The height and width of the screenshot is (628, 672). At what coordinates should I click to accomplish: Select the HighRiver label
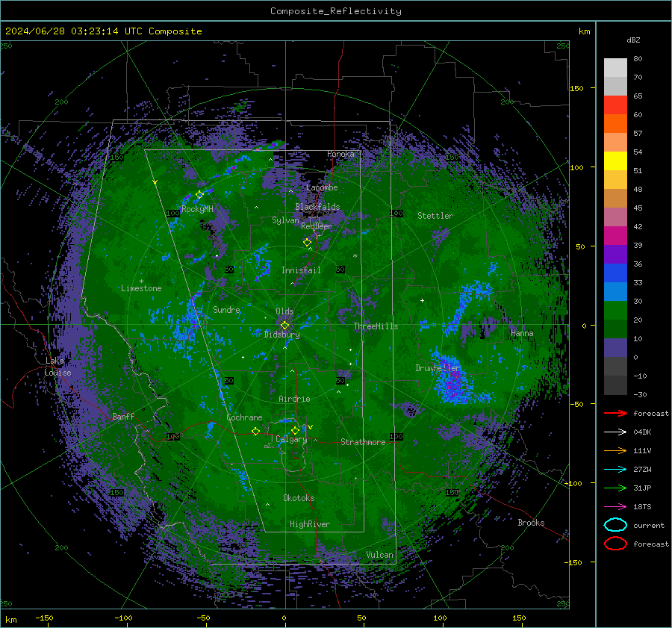coord(310,524)
